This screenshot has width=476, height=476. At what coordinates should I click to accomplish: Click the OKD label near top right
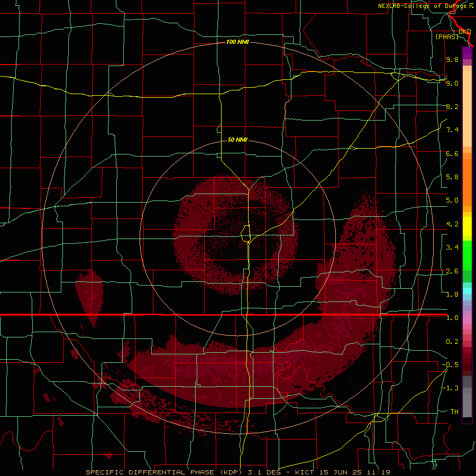point(465,31)
